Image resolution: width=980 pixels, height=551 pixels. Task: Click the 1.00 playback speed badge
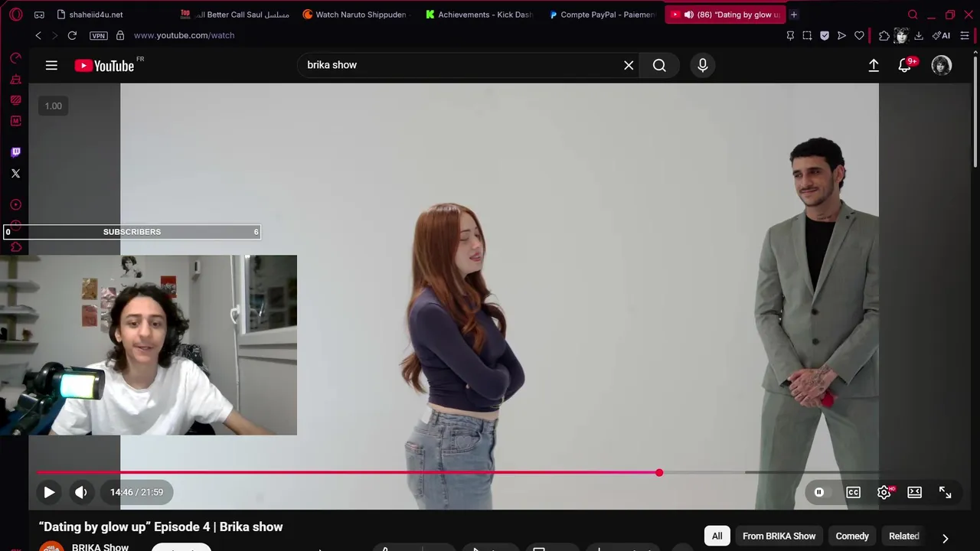coord(53,106)
